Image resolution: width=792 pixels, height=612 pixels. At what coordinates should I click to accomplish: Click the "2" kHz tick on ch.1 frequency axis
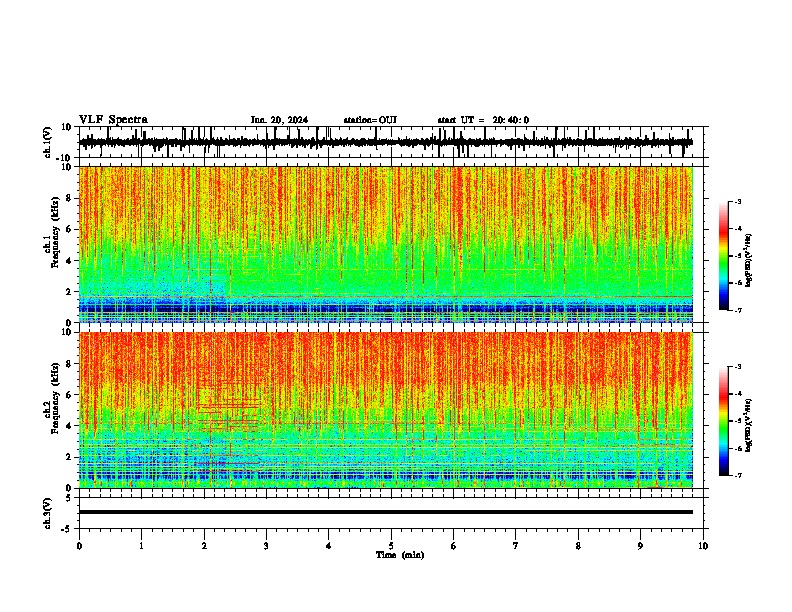(x=69, y=292)
